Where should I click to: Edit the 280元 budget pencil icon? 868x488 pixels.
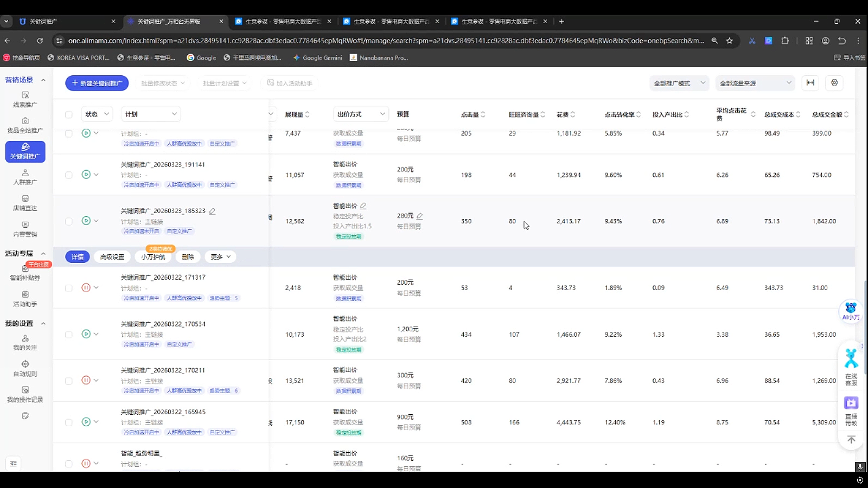tap(420, 216)
